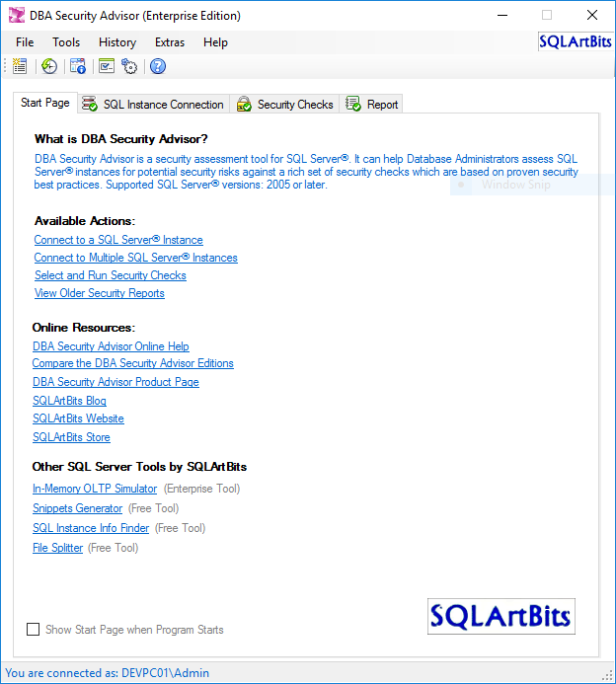Switch to the SQL Instance Connection tab
Screen dimensions: 616x684
(154, 105)
